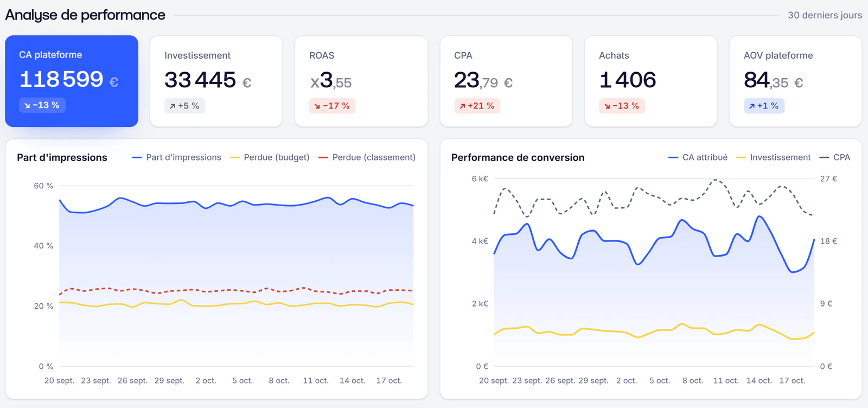Click the -17 % trend badge on ROAS
The width and height of the screenshot is (868, 408).
click(332, 106)
